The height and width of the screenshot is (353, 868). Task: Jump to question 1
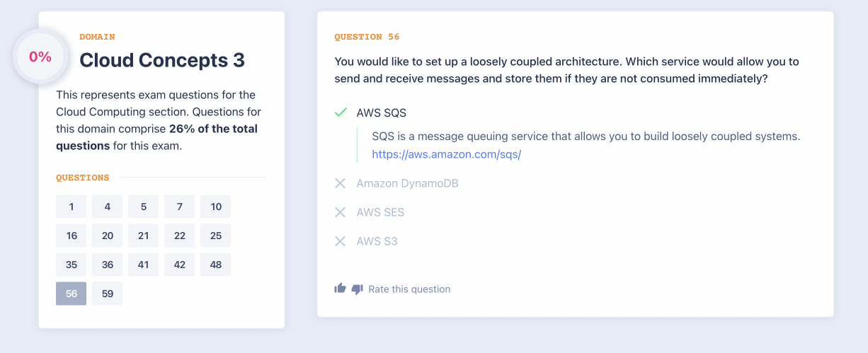(x=72, y=207)
